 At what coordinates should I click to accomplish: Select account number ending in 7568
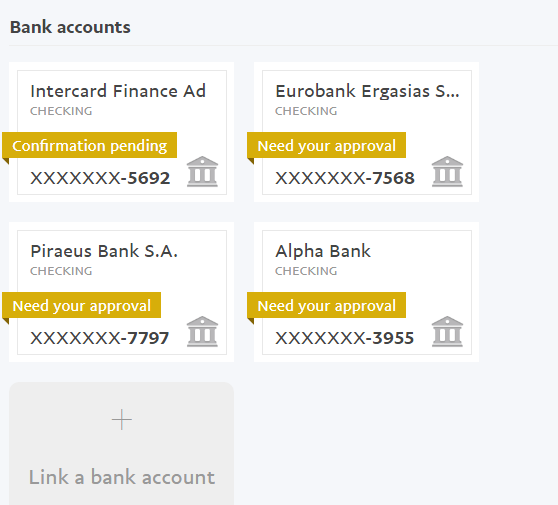tap(345, 178)
